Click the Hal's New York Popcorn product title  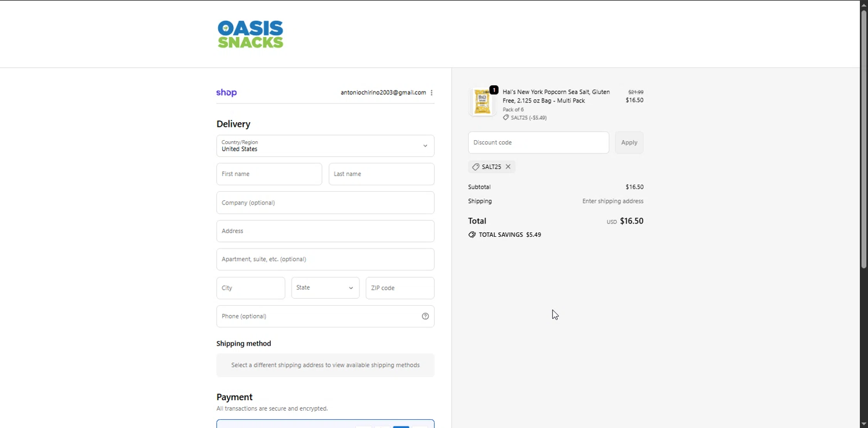click(556, 96)
